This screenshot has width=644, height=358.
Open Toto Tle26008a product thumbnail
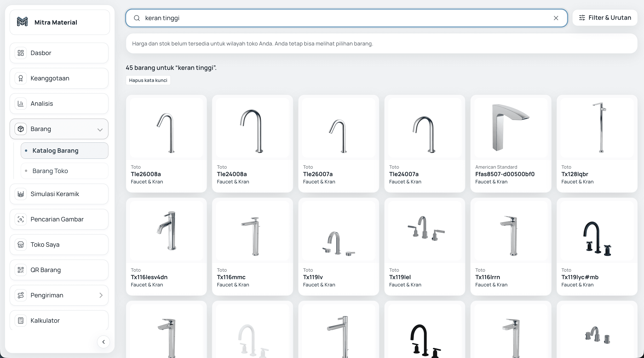166,128
